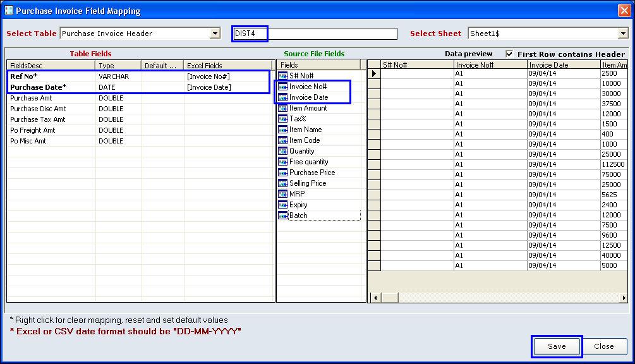The image size is (635, 364).
Task: Select the Po Misc Amt field row
Action: [x=140, y=141]
